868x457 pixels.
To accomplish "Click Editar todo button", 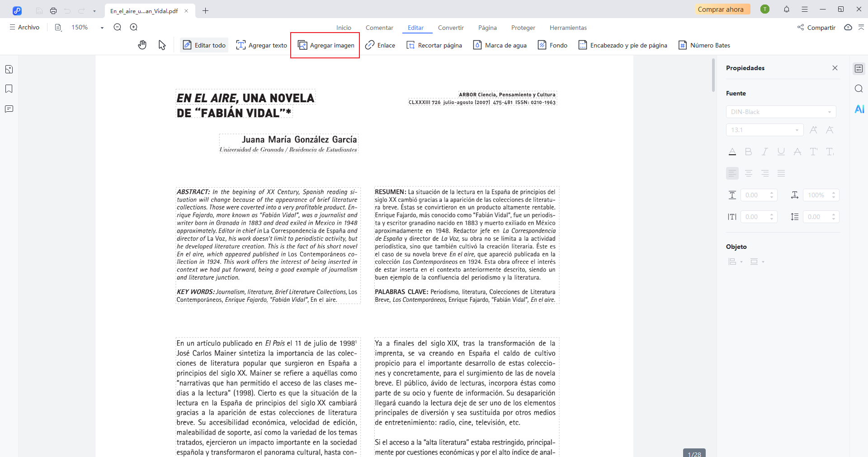I will point(204,45).
